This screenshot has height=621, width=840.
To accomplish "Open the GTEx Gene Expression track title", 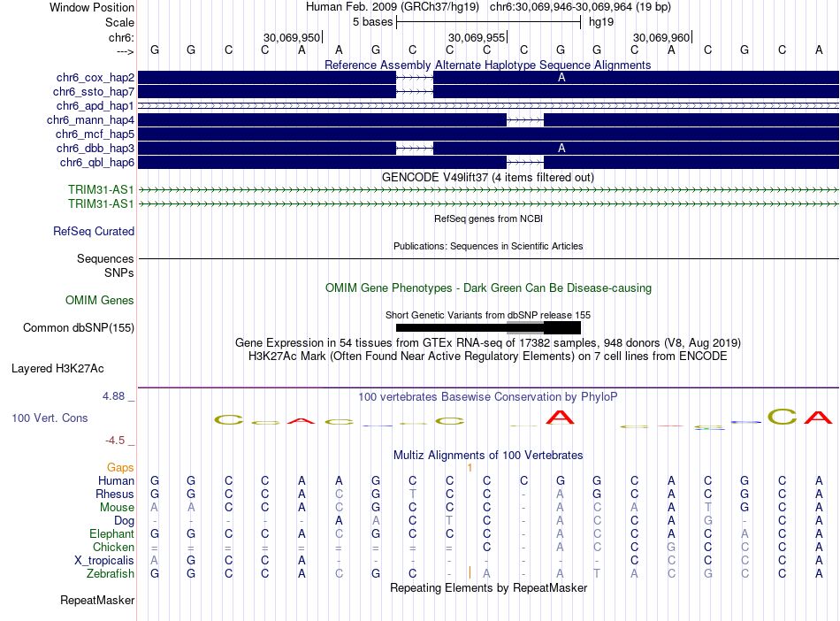I will pos(488,343).
